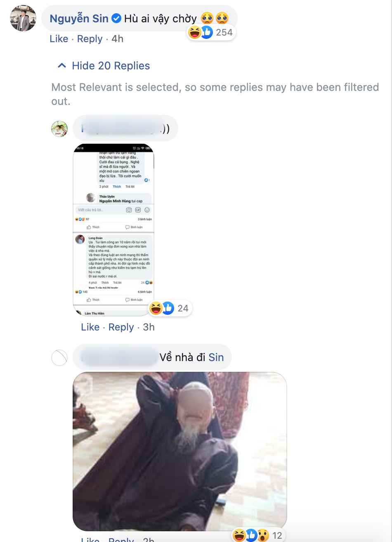The width and height of the screenshot is (392, 542).
Task: Reply to the screenshot image comment
Action: (121, 327)
